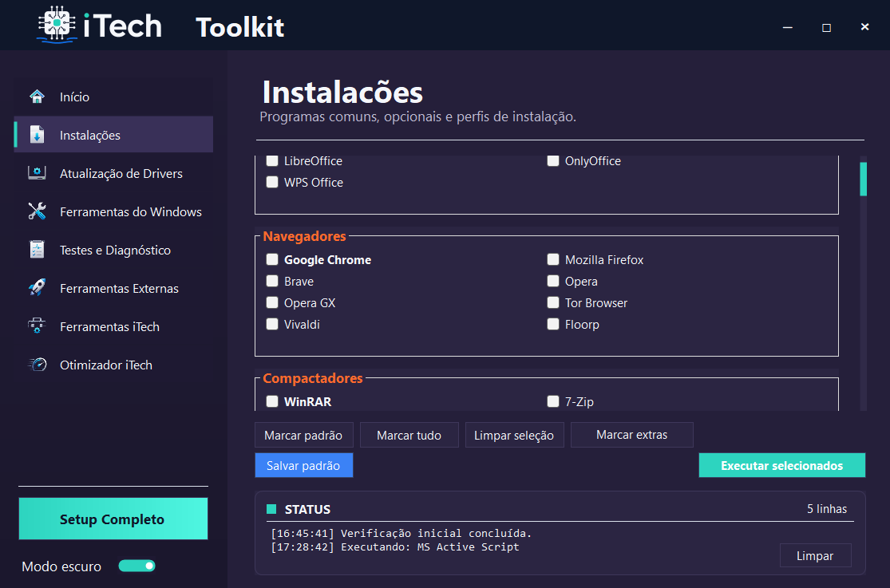This screenshot has width=890, height=588.
Task: Check the Opera checkbox
Action: click(x=553, y=281)
